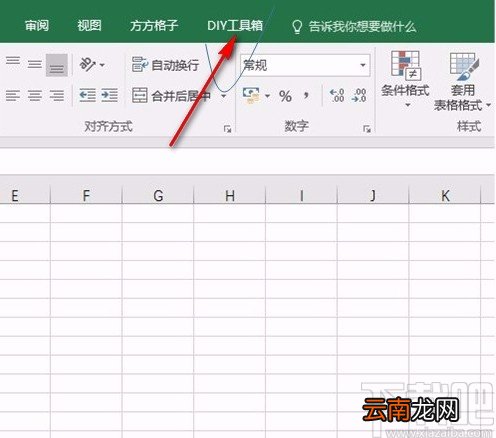Apply accounting currency format
Screen dimensions: 496x438
[252, 96]
